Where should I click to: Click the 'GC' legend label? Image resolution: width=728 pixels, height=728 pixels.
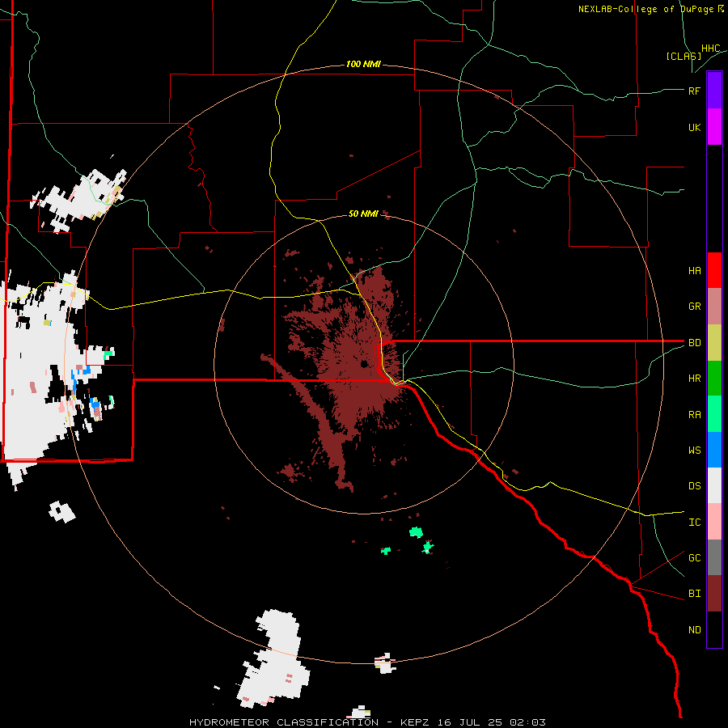click(695, 558)
